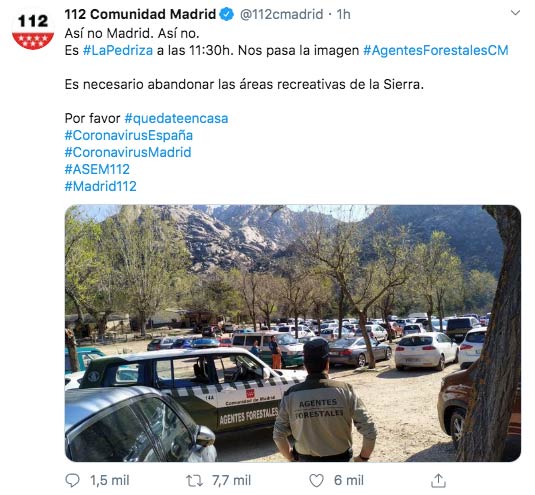The image size is (535, 495).
Task: Open the 112 profile avatar
Action: click(x=33, y=30)
